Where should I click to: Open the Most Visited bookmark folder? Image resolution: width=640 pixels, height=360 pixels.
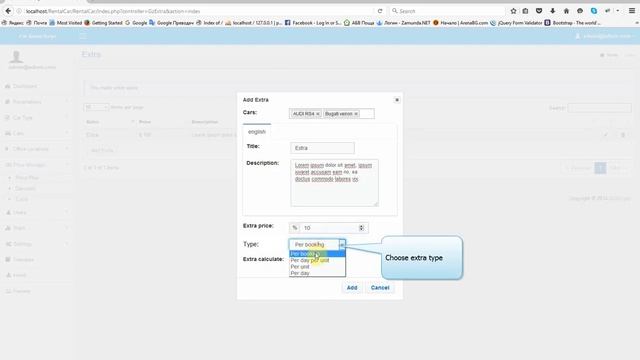coord(65,23)
